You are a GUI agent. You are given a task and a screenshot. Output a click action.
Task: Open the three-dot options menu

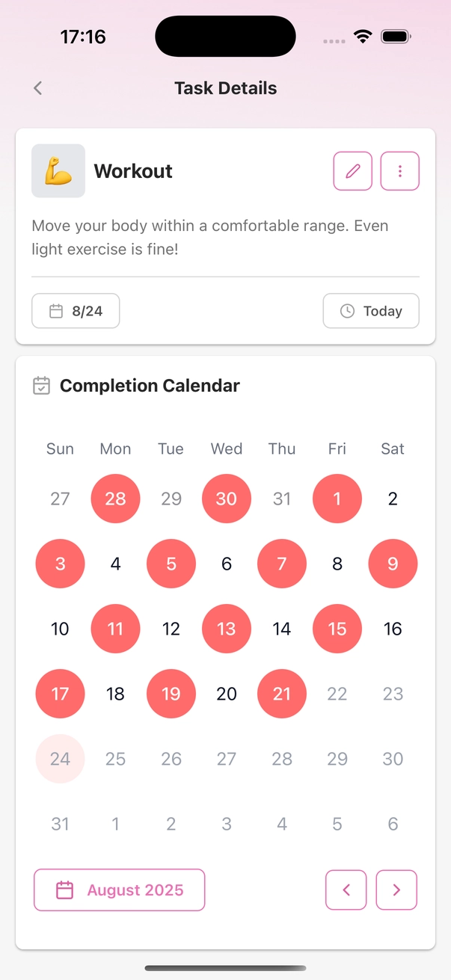tap(399, 171)
